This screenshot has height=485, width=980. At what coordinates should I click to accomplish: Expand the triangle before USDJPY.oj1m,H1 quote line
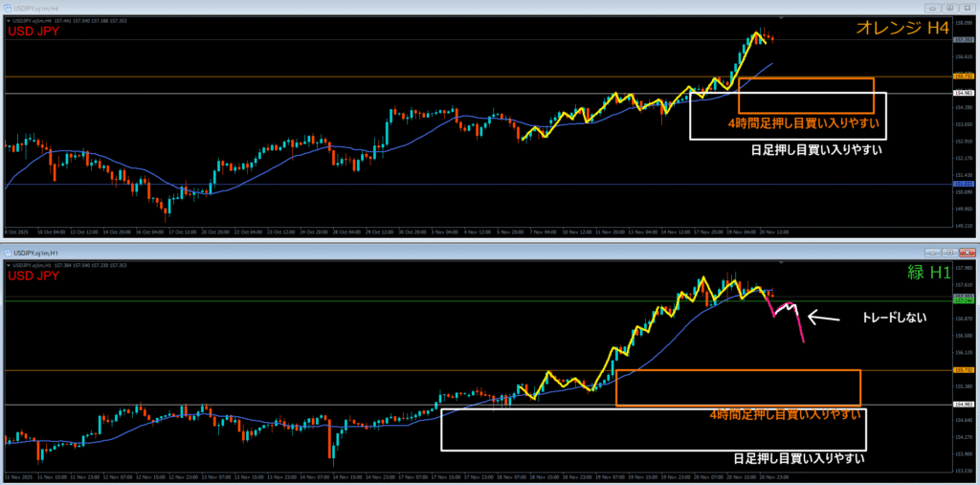point(8,266)
